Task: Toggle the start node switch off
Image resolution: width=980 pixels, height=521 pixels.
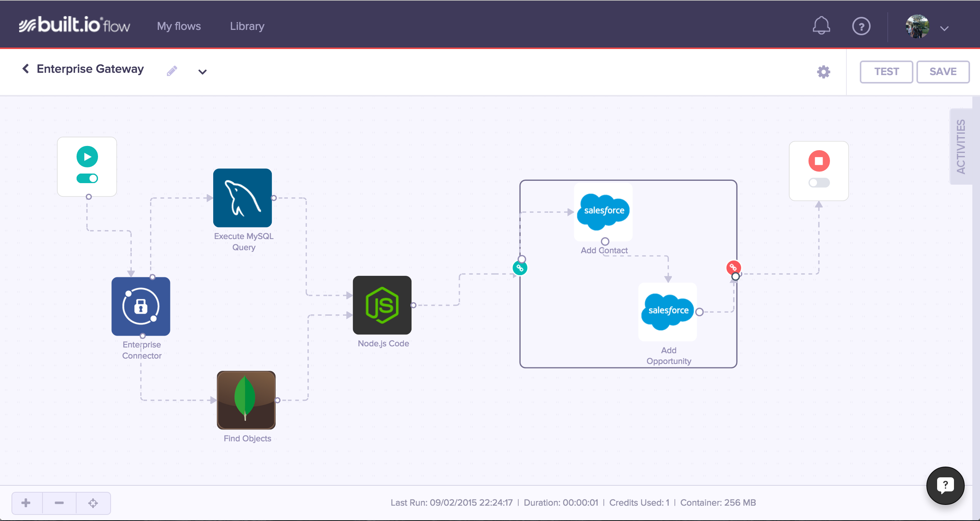Action: coord(87,179)
